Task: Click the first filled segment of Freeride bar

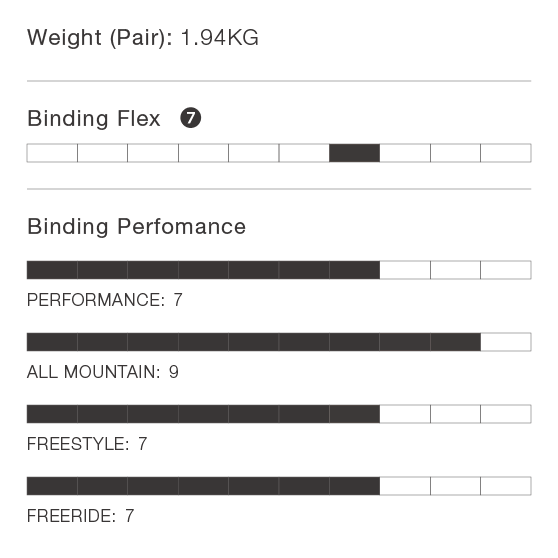Action: point(52,486)
